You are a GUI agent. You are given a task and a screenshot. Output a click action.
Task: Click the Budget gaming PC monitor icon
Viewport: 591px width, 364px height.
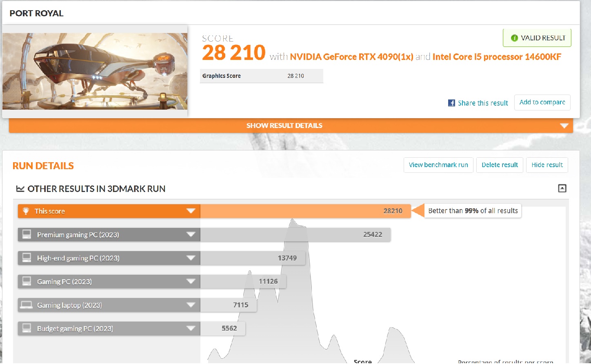[x=27, y=328]
